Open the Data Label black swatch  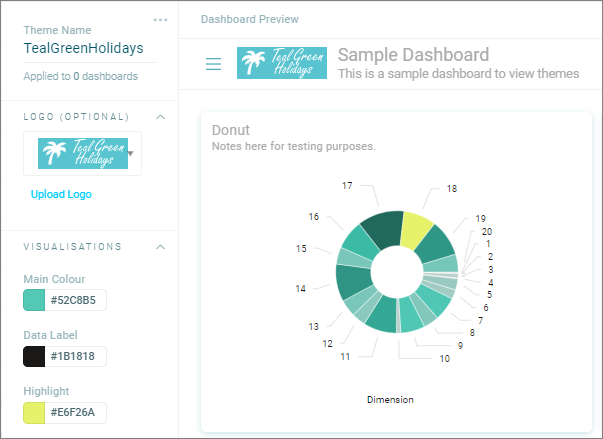34,356
